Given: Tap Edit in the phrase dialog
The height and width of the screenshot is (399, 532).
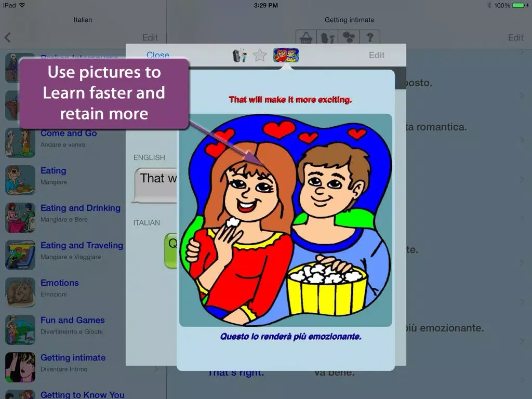Looking at the screenshot, I should [x=377, y=55].
